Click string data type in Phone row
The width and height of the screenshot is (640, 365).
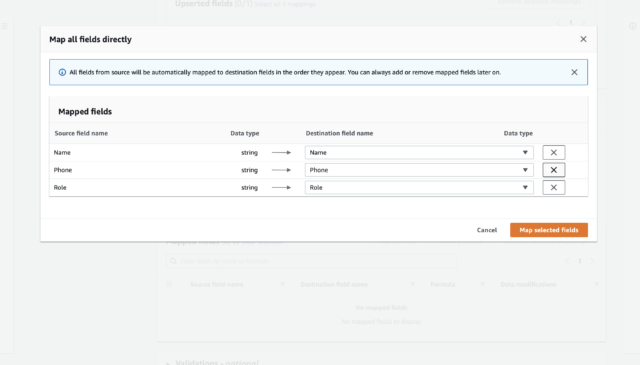tap(249, 170)
